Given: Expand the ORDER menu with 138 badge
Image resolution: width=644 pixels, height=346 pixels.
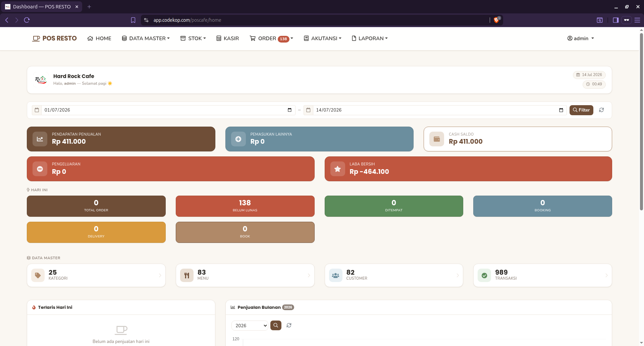Looking at the screenshot, I should coord(271,39).
